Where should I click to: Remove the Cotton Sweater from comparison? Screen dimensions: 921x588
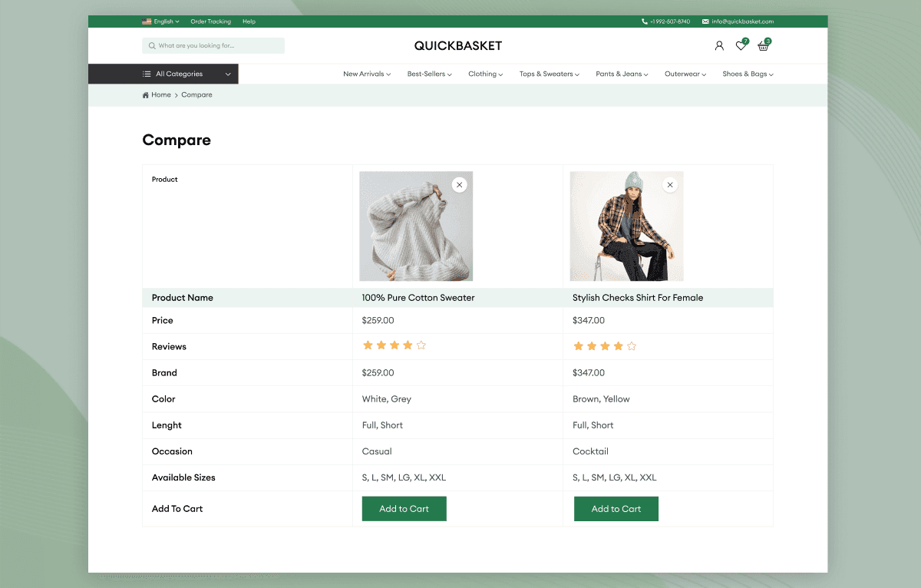[459, 184]
